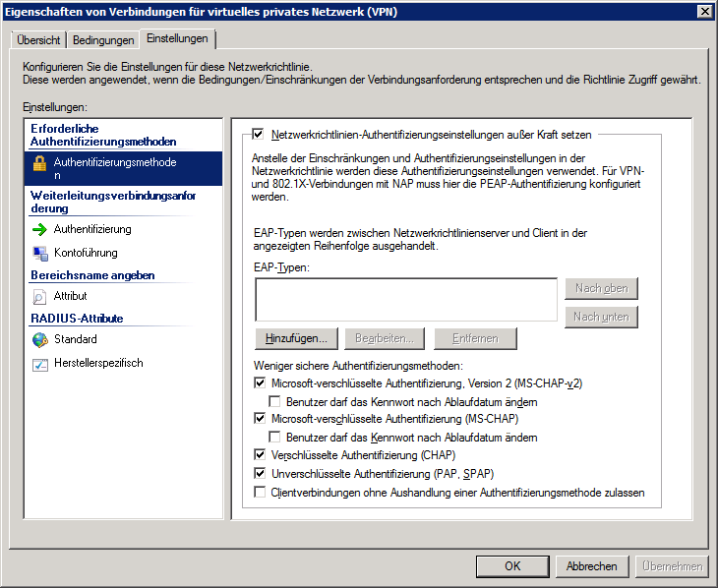Click the Herstellerspezifisch checklist icon

(39, 364)
